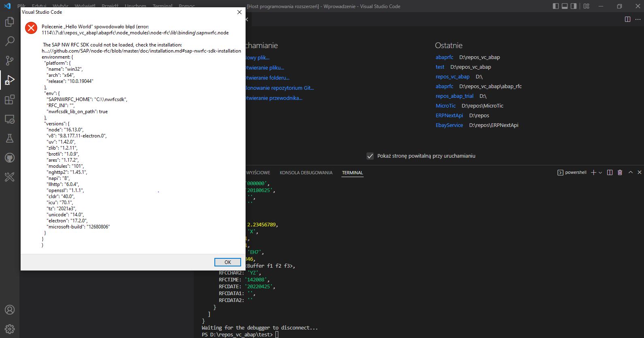The image size is (644, 338).
Task: Open Terminal menu in menu bar
Action: pyautogui.click(x=162, y=6)
